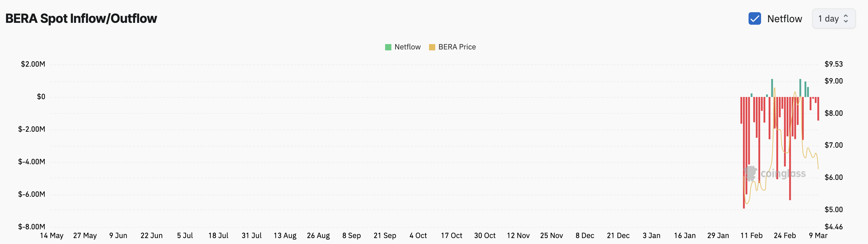Image resolution: width=868 pixels, height=244 pixels.
Task: Uncheck the blue Netflow checkbox
Action: (x=754, y=18)
